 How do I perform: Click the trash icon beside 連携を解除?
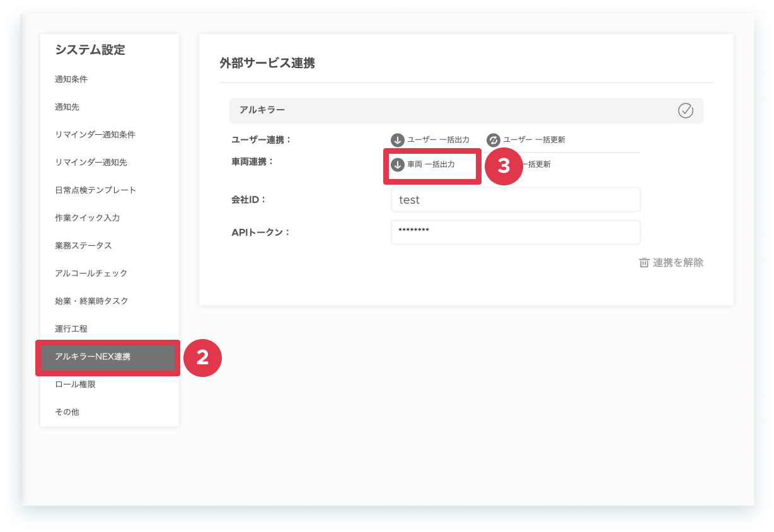point(644,263)
